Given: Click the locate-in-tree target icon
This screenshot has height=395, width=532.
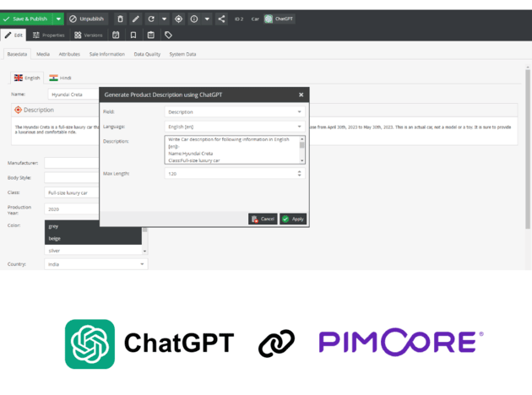Looking at the screenshot, I should click(178, 19).
